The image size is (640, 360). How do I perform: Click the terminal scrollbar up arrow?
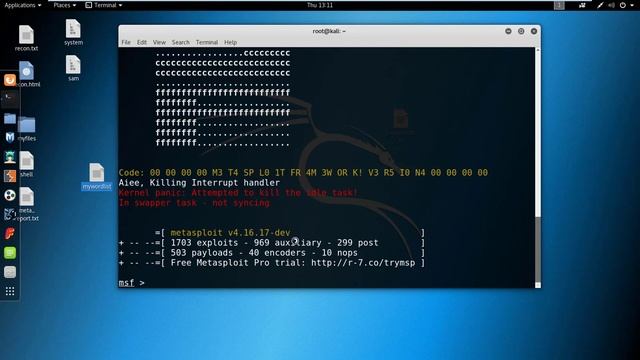(538, 50)
